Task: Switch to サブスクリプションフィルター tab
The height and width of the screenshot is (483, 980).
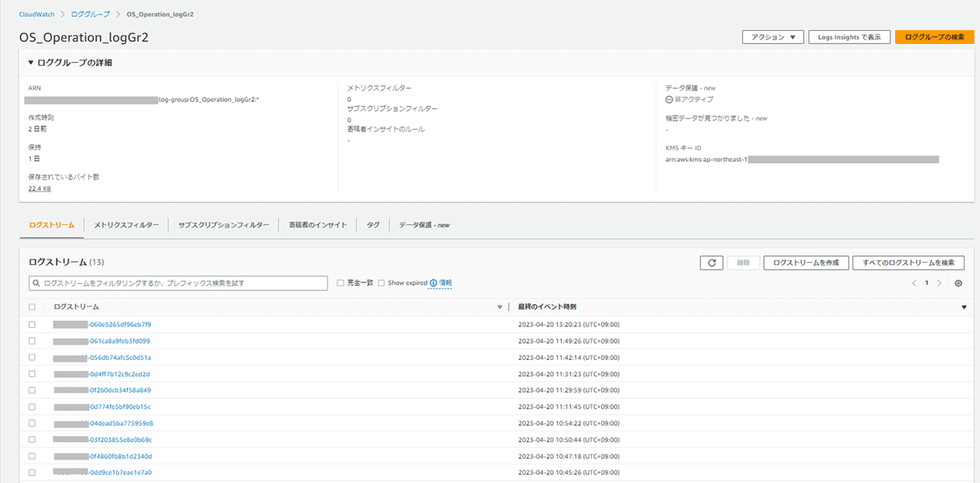Action: pos(224,224)
